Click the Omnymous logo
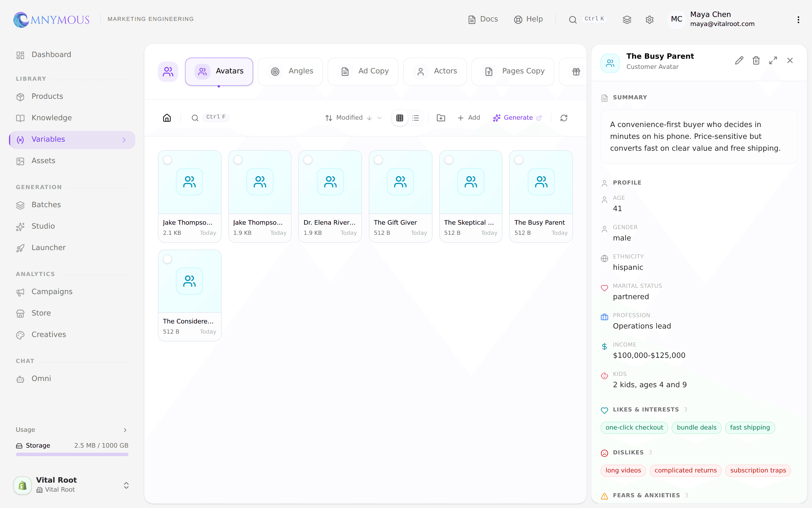 (x=51, y=19)
